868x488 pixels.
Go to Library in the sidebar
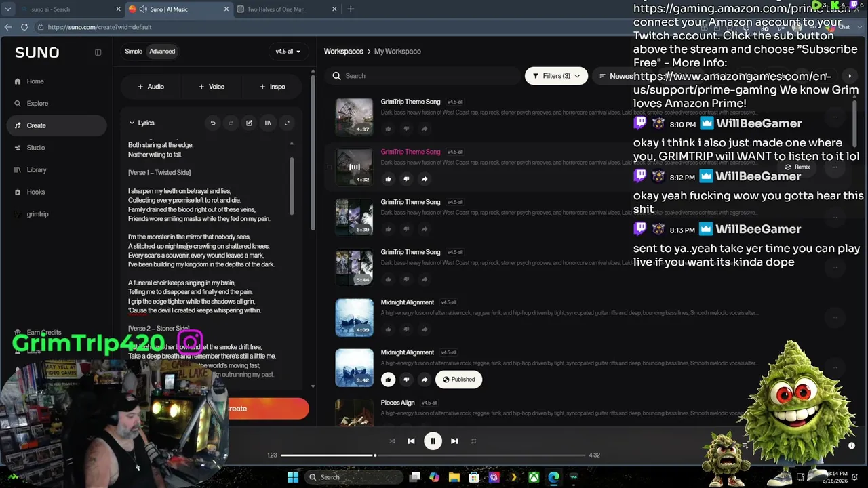tap(37, 170)
